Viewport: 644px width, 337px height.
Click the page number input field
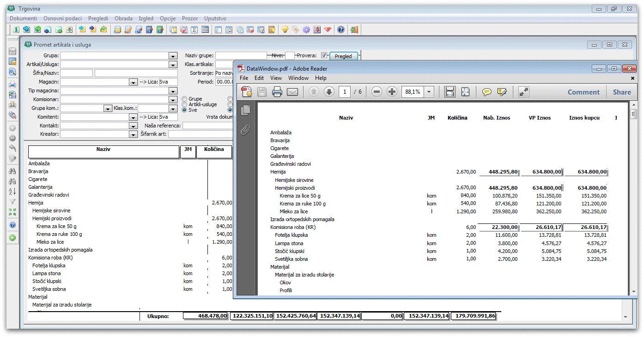coord(345,92)
